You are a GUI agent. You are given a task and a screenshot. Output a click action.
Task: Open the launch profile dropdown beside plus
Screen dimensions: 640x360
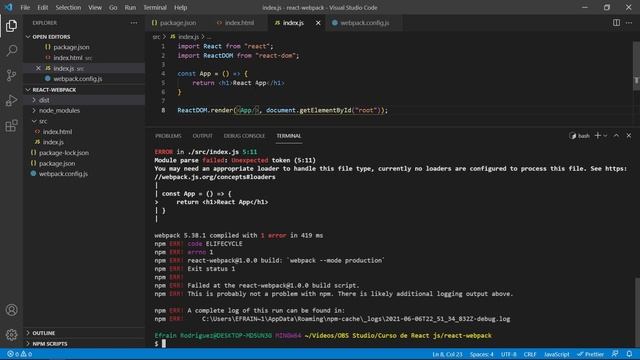click(x=605, y=136)
